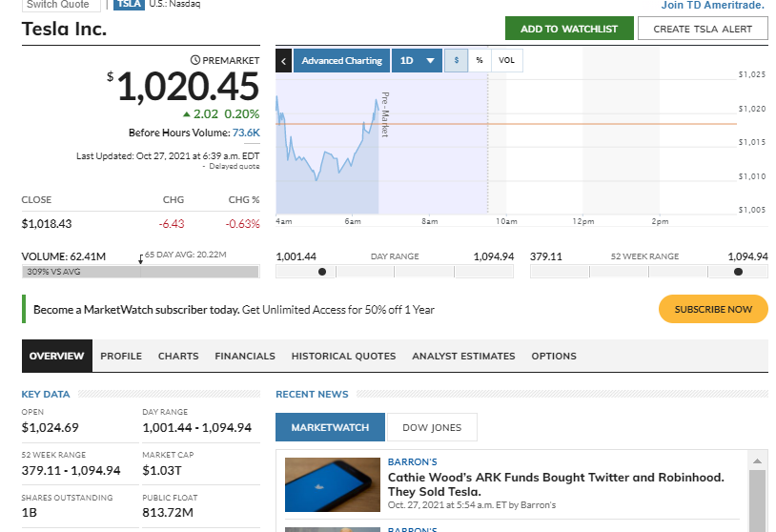Click the 379.11 - 1,094.94 key data value
Screen dimensions: 776x532
pos(71,470)
